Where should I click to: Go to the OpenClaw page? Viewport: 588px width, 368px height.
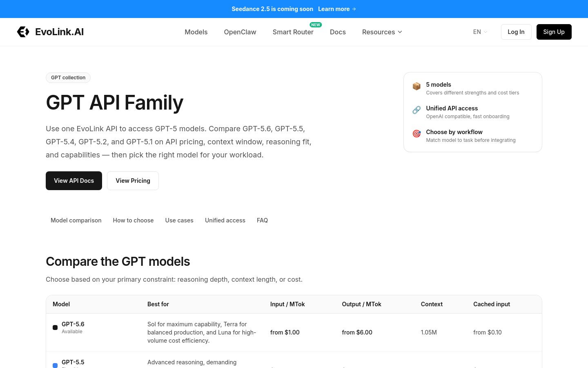coord(240,32)
